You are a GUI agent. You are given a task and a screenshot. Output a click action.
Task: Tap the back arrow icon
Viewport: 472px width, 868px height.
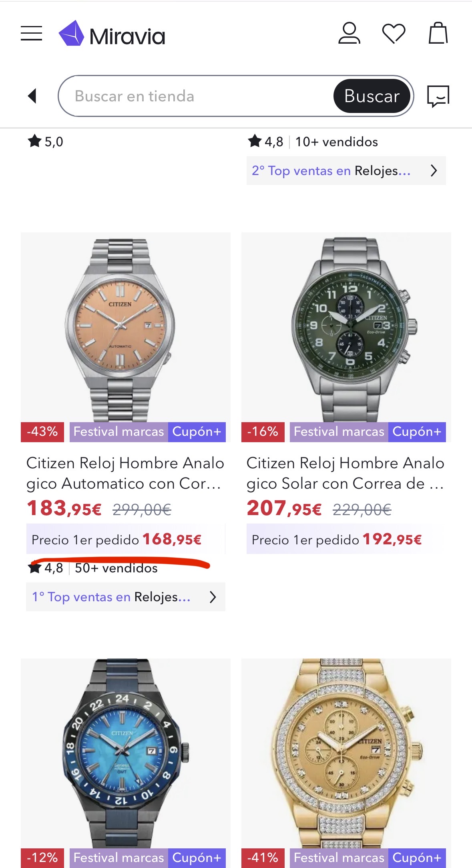[x=32, y=96]
